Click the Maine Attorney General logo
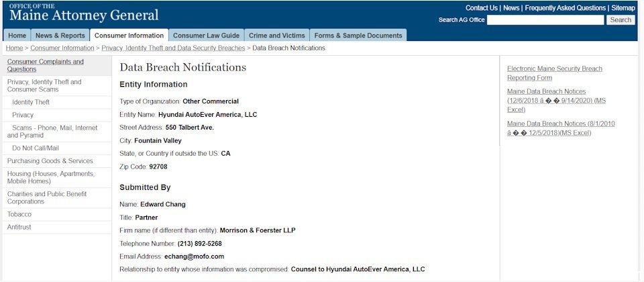 click(84, 13)
